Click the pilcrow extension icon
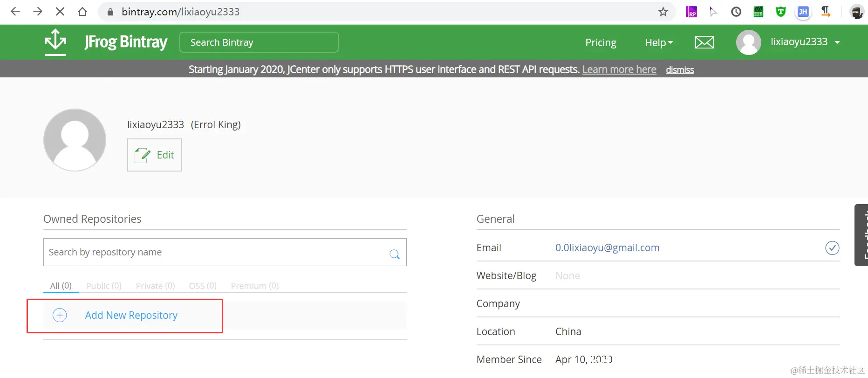868x378 pixels. 825,12
